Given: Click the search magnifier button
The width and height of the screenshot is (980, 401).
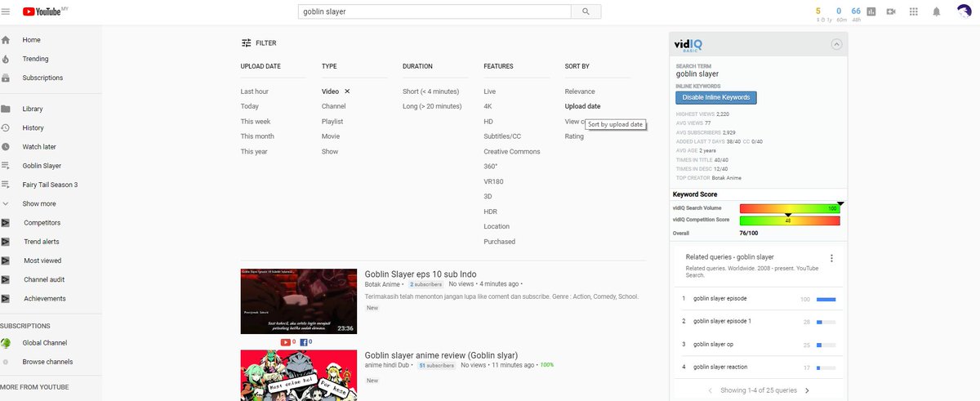Looking at the screenshot, I should click(x=586, y=11).
